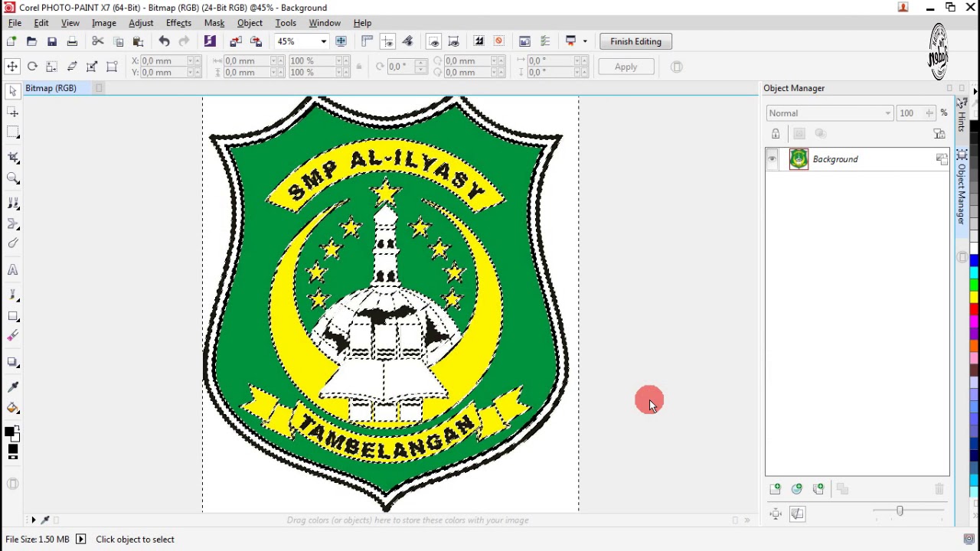Click the New Object icon in Object Manager
980x551 pixels.
775,489
